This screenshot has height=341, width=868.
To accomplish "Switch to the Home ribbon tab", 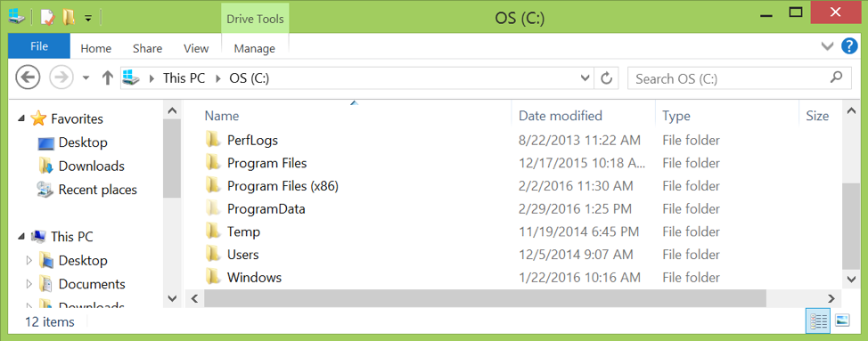I will pyautogui.click(x=95, y=49).
